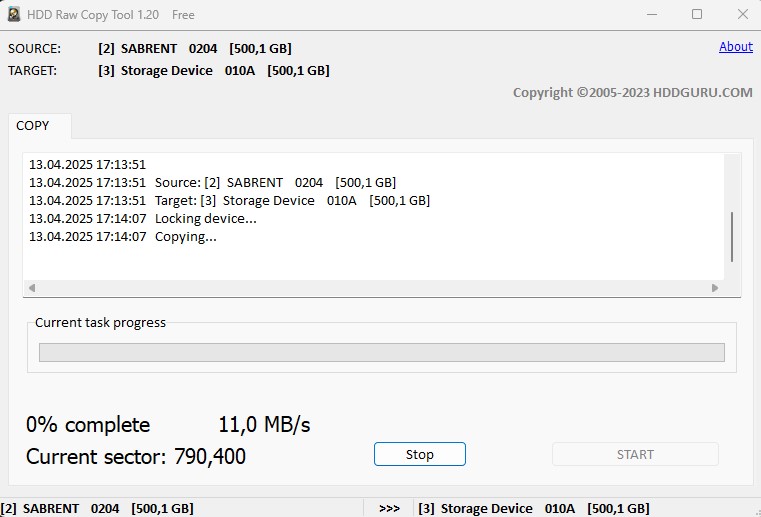Maximize the HDD Raw Copy Tool window

[x=697, y=15]
